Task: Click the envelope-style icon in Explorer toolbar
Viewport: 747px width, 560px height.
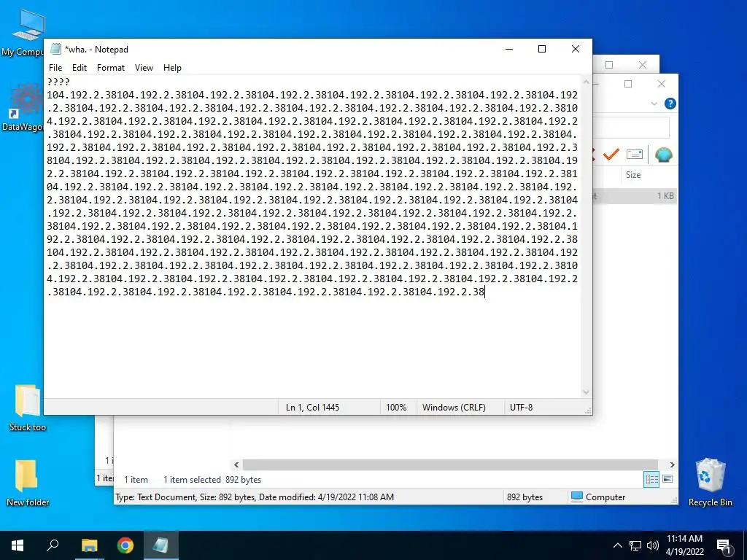Action: [x=634, y=155]
